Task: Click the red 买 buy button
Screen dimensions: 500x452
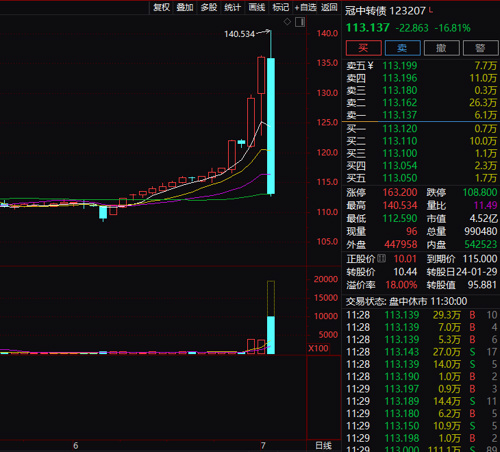Action: (364, 48)
